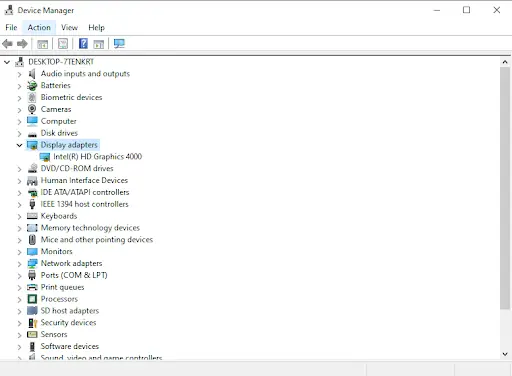This screenshot has height=376, width=512.
Task: Select the Biometric devices label
Action: [71, 97]
